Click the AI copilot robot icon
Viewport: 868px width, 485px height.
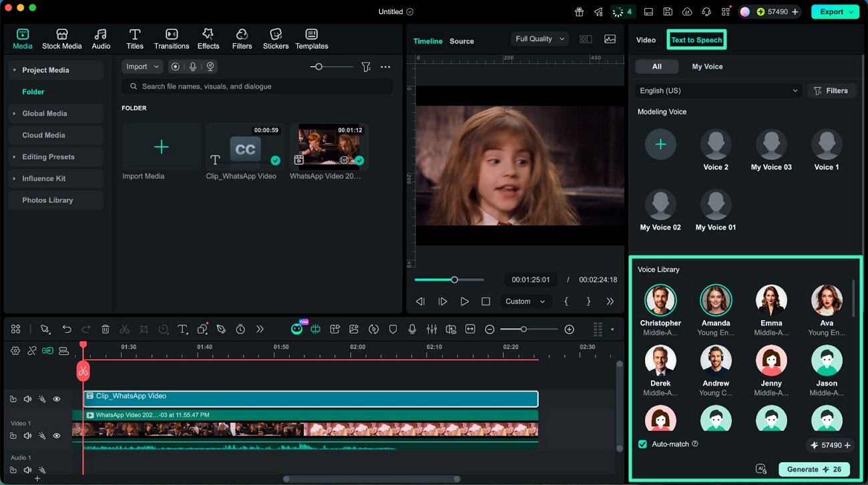point(296,329)
